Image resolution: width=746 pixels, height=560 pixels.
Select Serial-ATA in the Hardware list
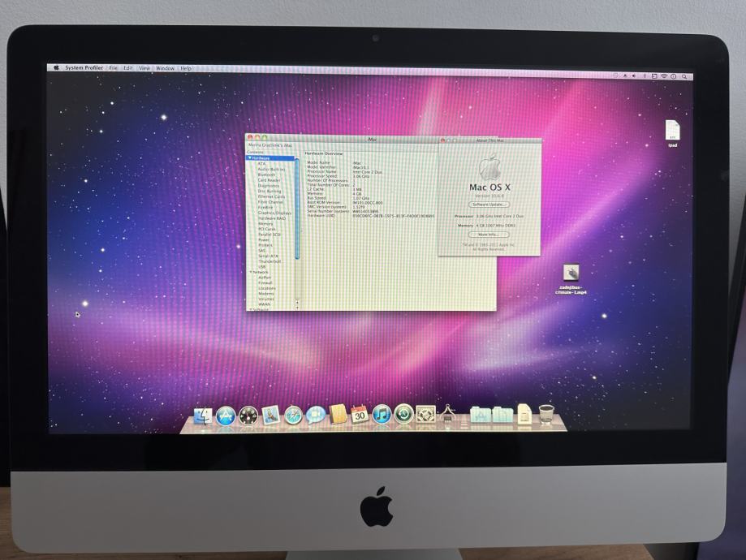pyautogui.click(x=268, y=256)
